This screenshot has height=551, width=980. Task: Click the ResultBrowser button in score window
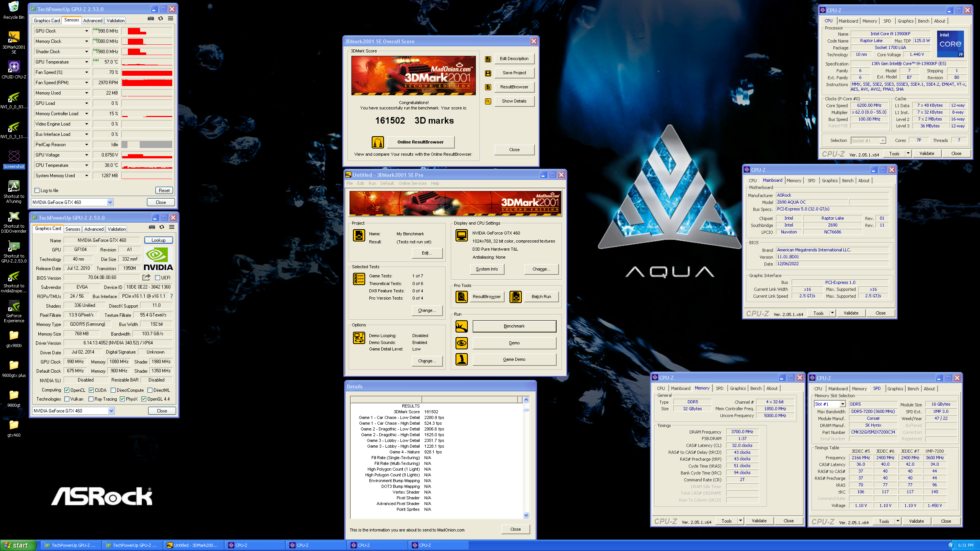(x=514, y=87)
